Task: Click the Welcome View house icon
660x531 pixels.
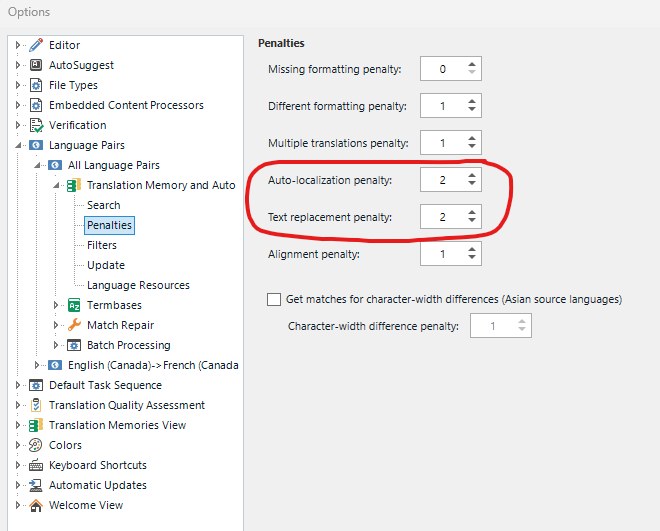Action: [x=36, y=505]
